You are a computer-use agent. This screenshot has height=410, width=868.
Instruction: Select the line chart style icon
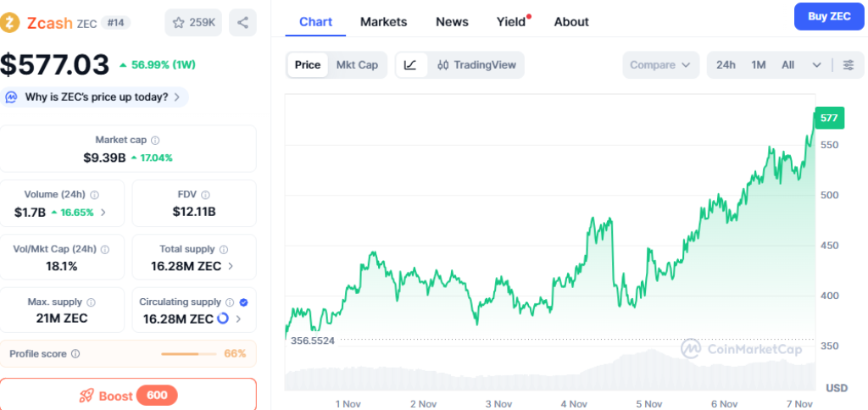pos(410,65)
